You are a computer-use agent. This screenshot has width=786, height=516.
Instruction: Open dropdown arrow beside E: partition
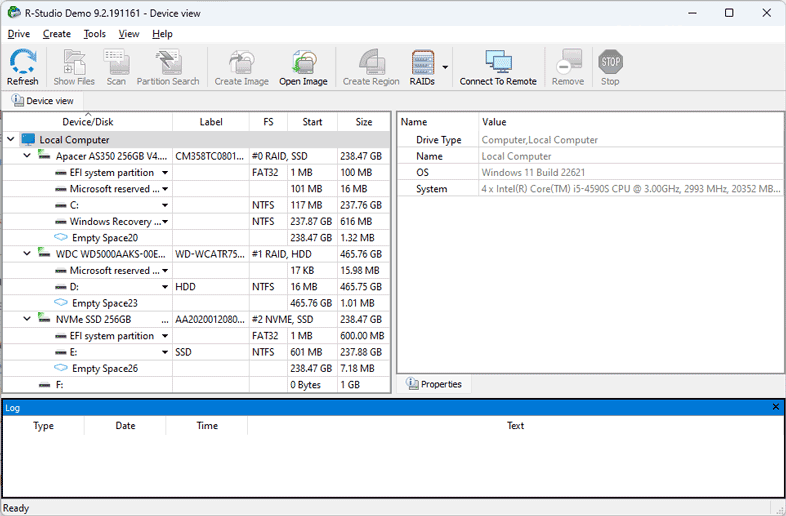[165, 352]
